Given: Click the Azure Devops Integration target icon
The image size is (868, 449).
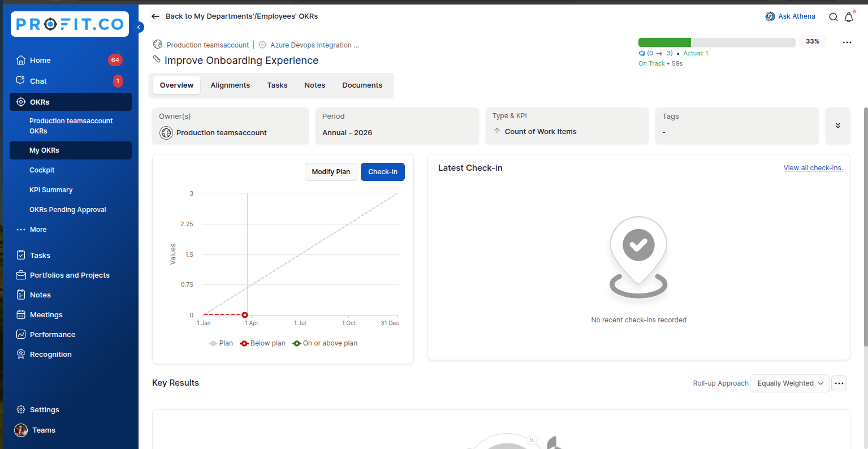Looking at the screenshot, I should point(262,45).
